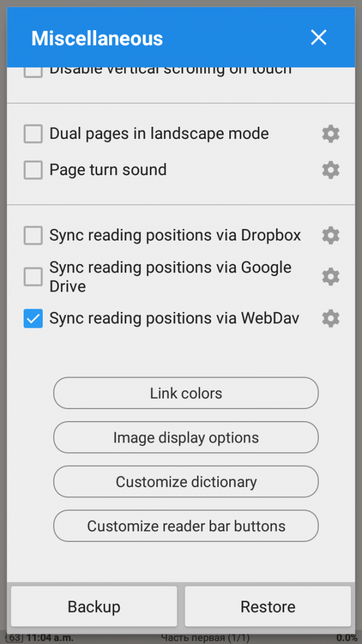Enable Sync reading positions via Dropbox
The width and height of the screenshot is (362, 644).
[x=33, y=235]
